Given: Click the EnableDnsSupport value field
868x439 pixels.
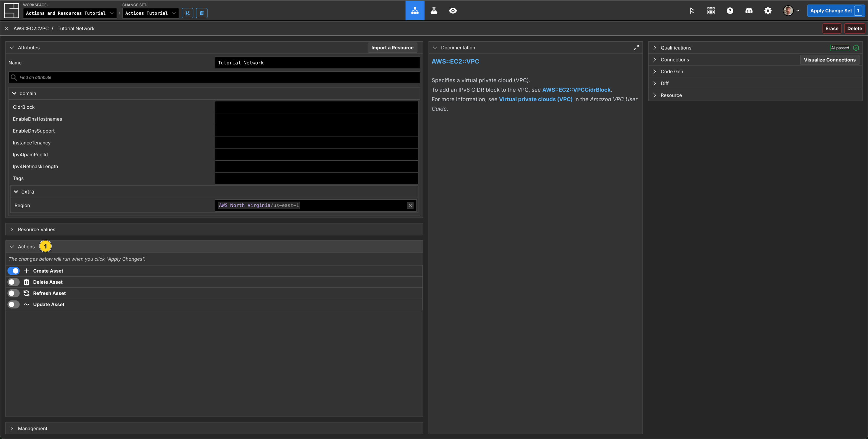Looking at the screenshot, I should (316, 131).
